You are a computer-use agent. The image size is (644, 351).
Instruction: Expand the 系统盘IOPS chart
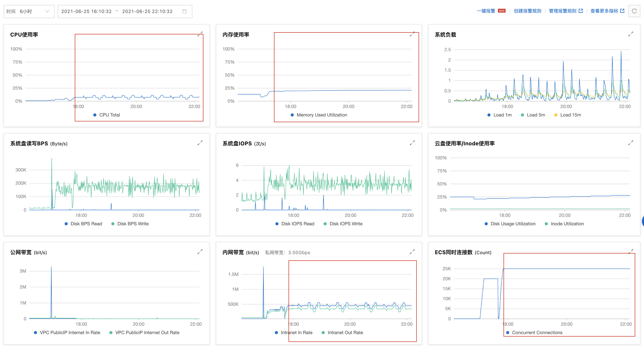pyautogui.click(x=412, y=143)
